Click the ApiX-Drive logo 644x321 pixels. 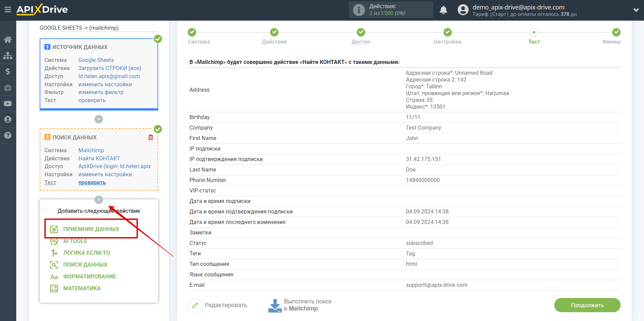click(42, 9)
